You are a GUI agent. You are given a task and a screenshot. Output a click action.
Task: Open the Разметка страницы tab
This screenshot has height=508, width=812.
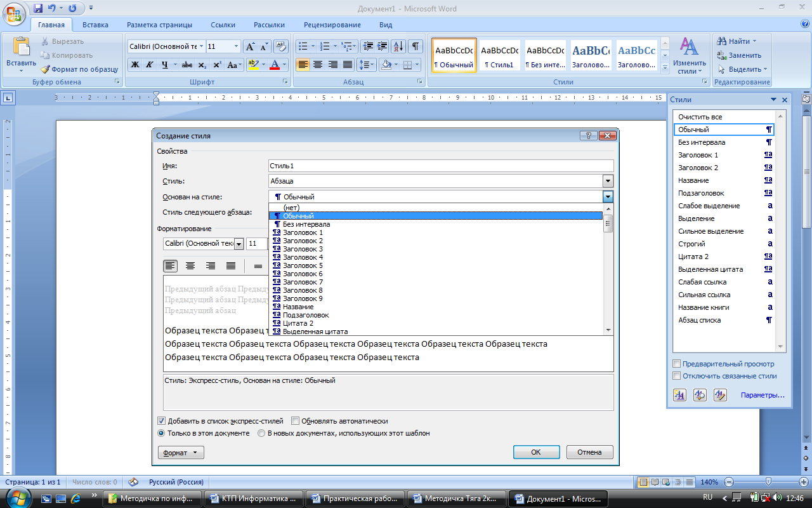click(x=159, y=25)
